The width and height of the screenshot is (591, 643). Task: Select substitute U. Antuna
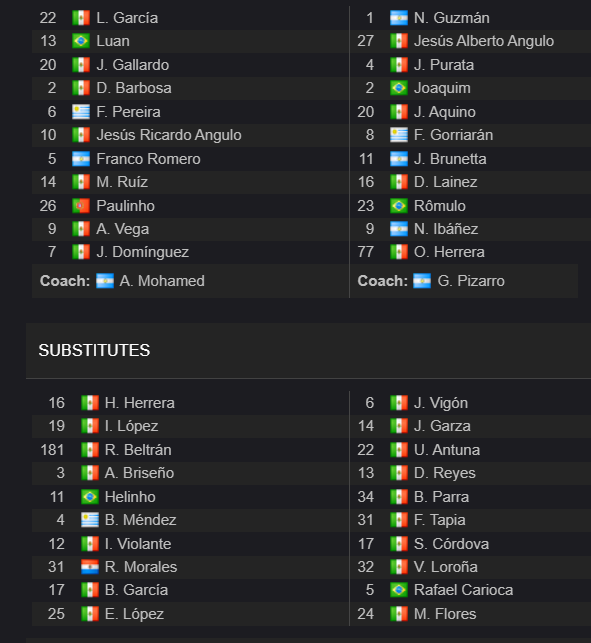447,450
